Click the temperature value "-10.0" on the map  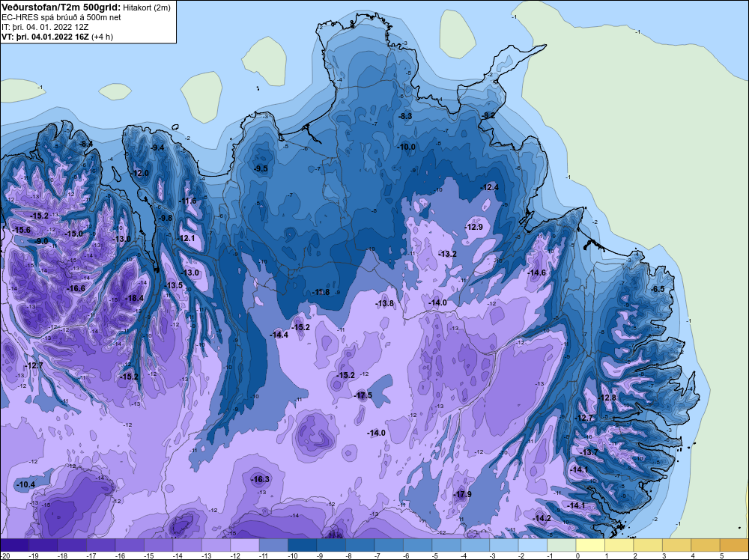click(x=407, y=147)
